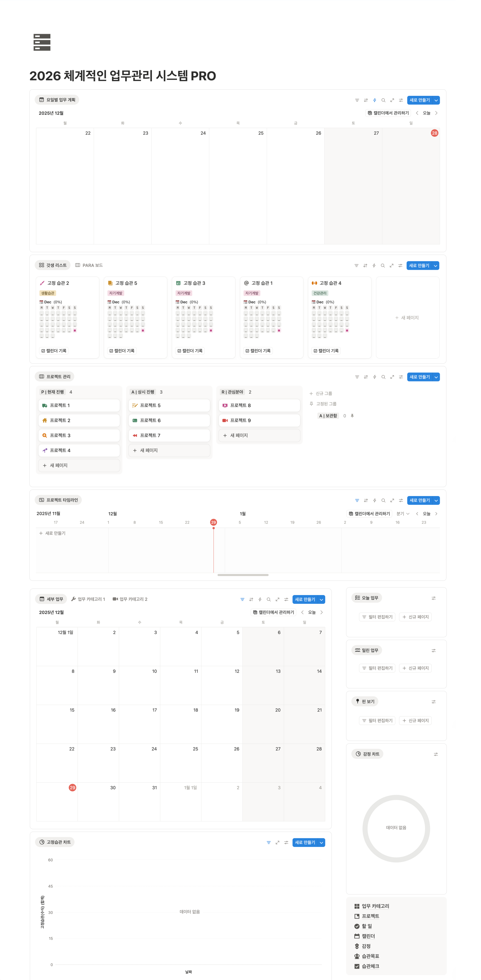Click the sort icon in 요일별 업무 계획 toolbar
Screen dimensions: 481x980
pyautogui.click(x=366, y=100)
